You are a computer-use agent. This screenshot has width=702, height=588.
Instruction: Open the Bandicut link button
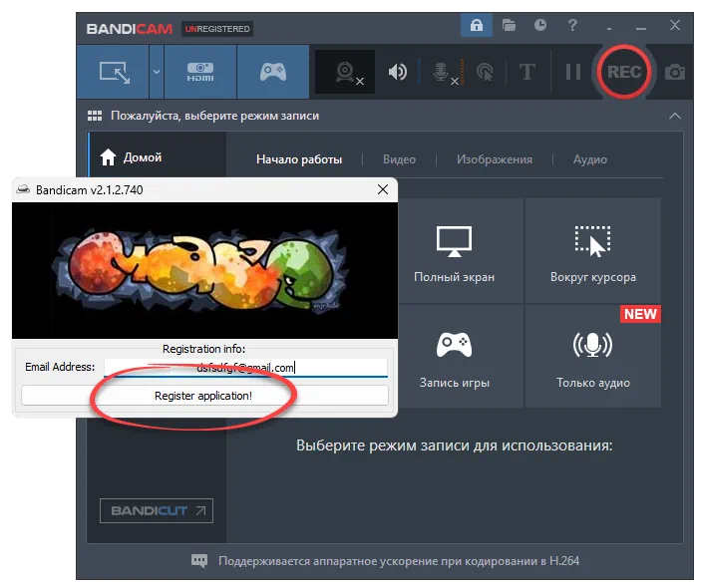click(x=157, y=510)
